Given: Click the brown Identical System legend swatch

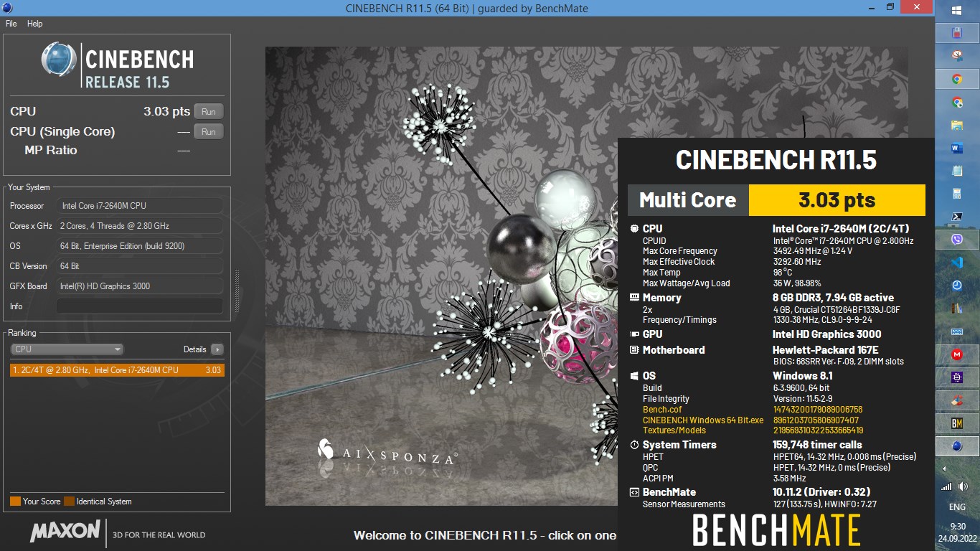Looking at the screenshot, I should (69, 501).
